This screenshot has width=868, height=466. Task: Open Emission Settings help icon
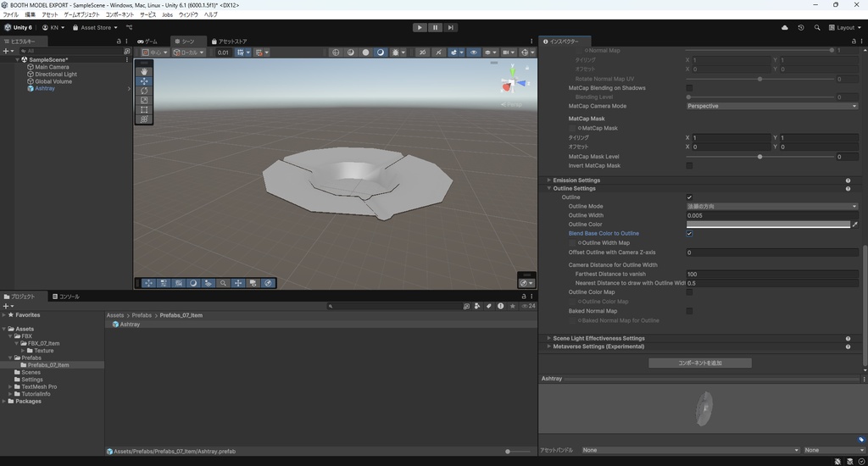point(848,180)
